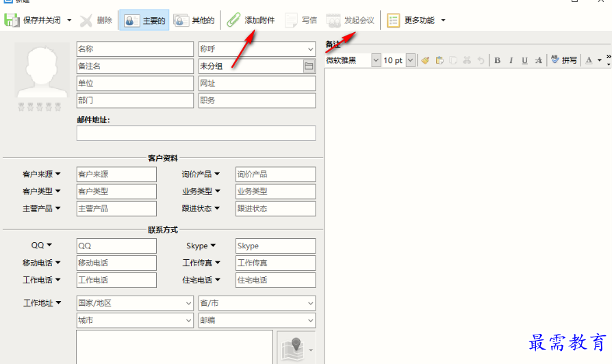Viewport: 612px width, 364px height.
Task: Open the 客户来源 label menu
Action: tap(41, 174)
